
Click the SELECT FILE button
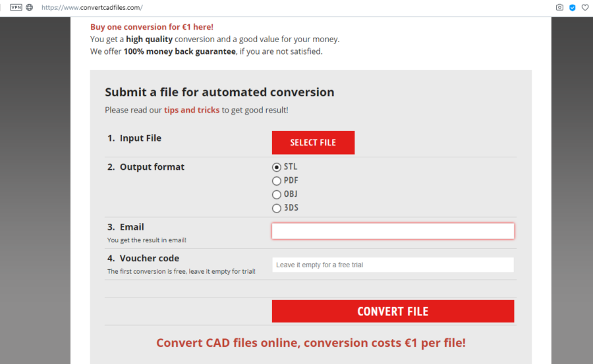click(x=313, y=142)
